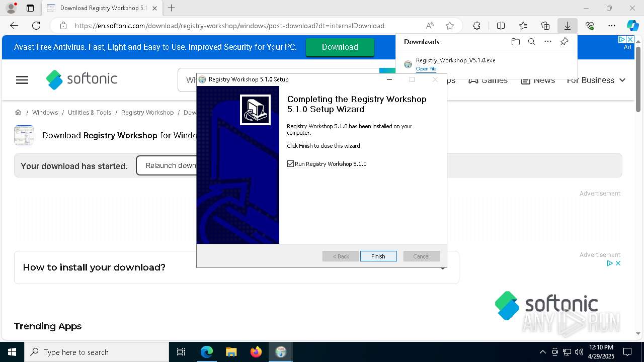Open notification center icon
This screenshot has height=362, width=644.
click(x=627, y=352)
